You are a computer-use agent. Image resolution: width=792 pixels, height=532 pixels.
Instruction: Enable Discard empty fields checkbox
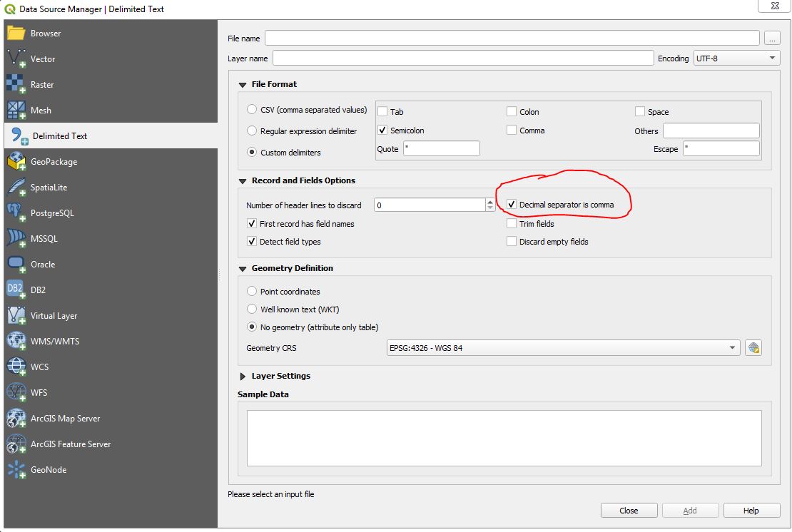(x=512, y=241)
